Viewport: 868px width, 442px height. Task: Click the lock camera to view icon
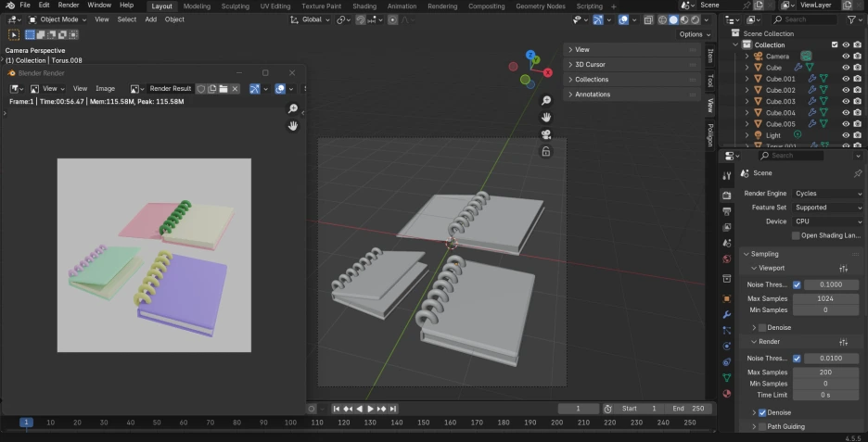546,151
